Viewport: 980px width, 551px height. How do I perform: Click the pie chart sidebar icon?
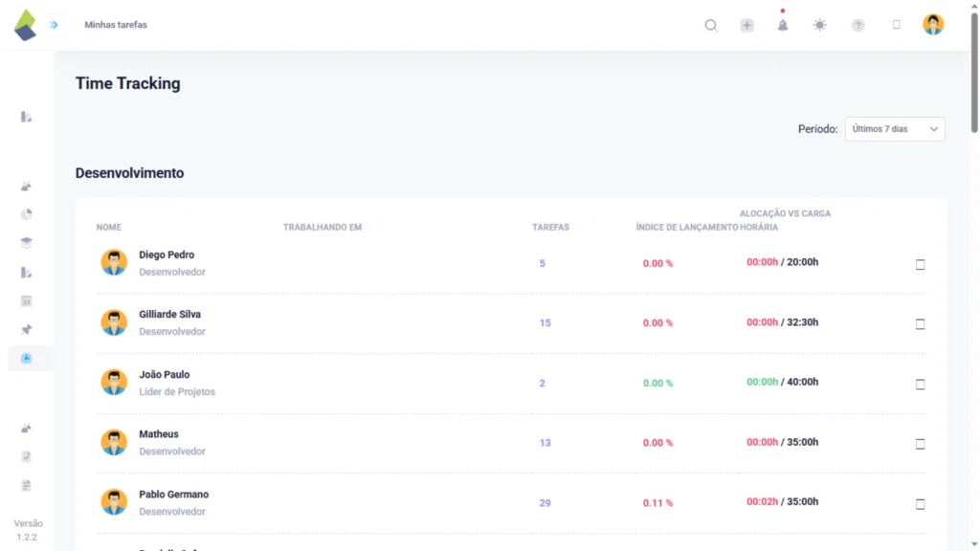coord(27,214)
